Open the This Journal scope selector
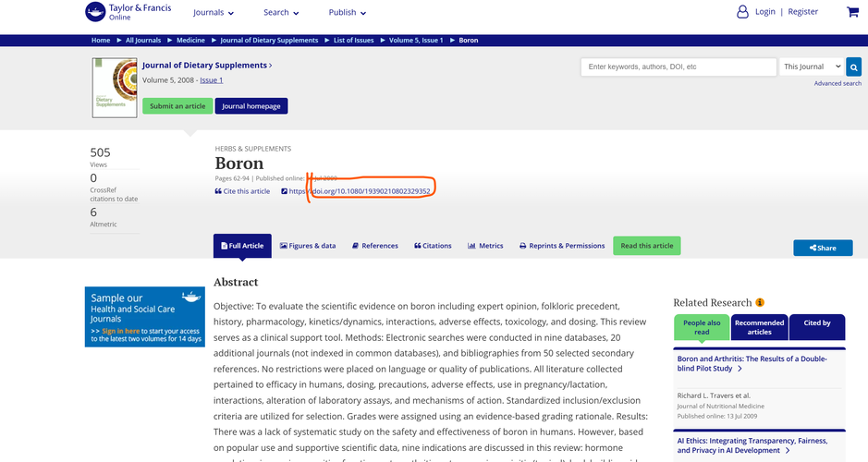 (x=812, y=67)
